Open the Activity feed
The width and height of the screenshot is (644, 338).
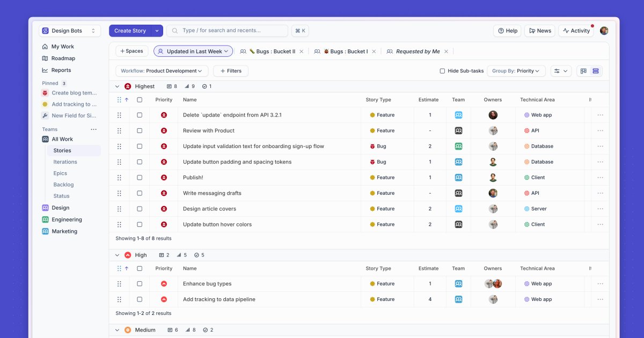point(576,31)
